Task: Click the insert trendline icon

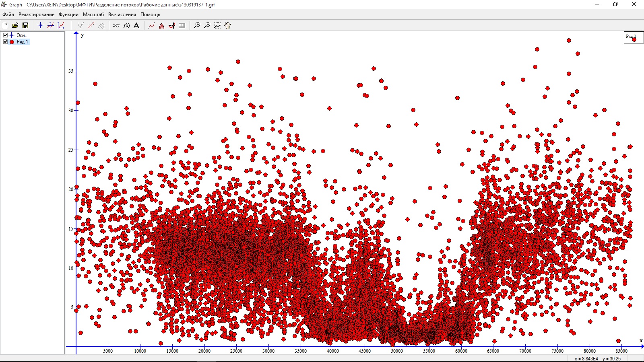Action: tap(91, 25)
